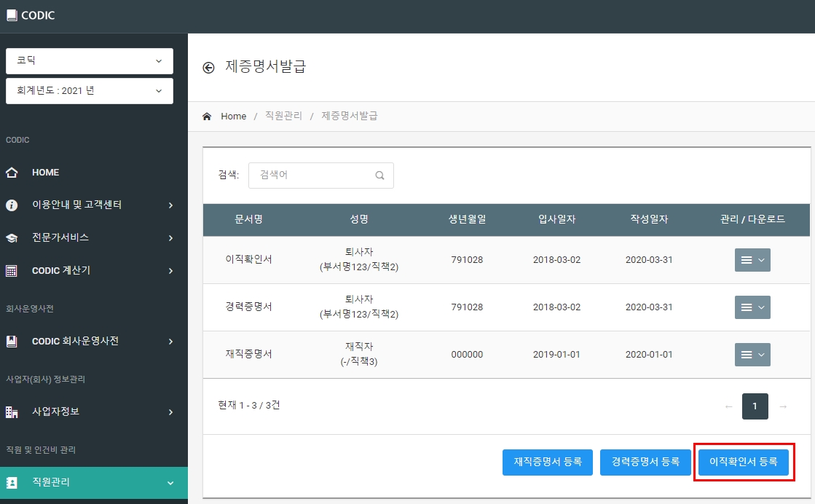Click the calculator icon for CODIC 계산기
This screenshot has width=815, height=504.
12,271
